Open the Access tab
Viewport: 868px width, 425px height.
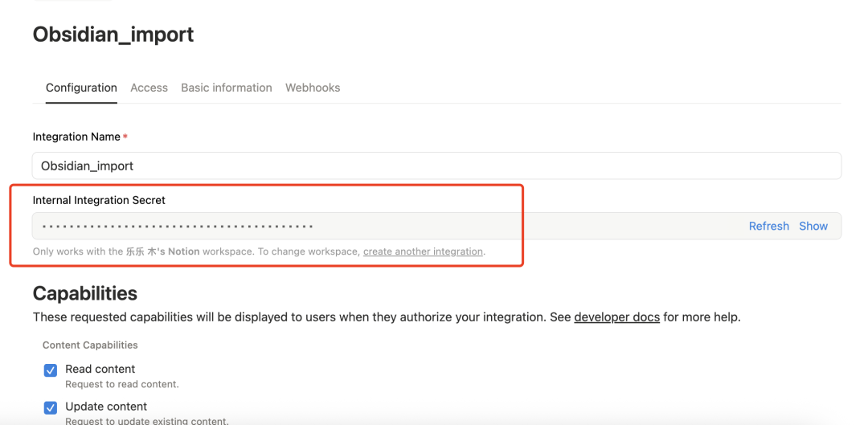[x=149, y=88]
